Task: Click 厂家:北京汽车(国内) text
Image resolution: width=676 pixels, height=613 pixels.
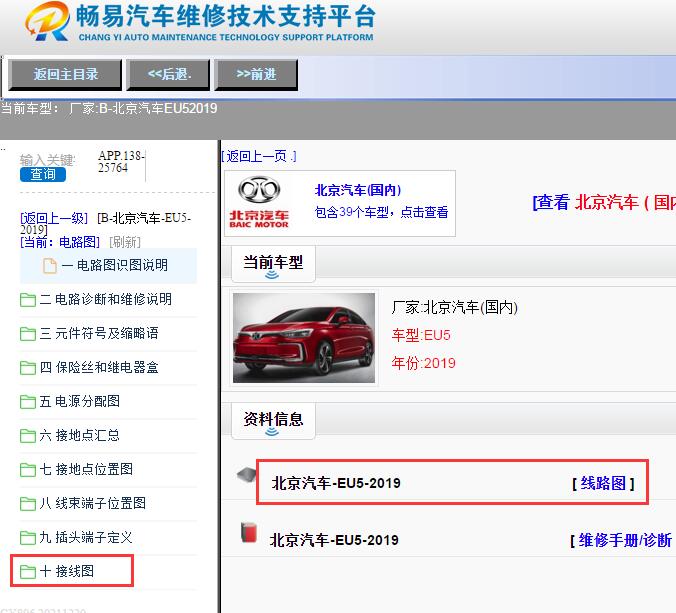Action: point(454,308)
